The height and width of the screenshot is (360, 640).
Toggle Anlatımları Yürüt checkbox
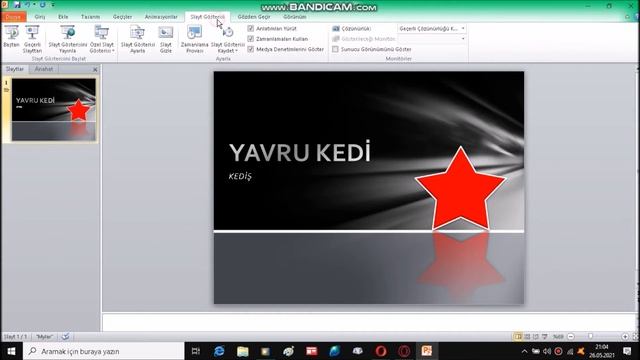(251, 29)
